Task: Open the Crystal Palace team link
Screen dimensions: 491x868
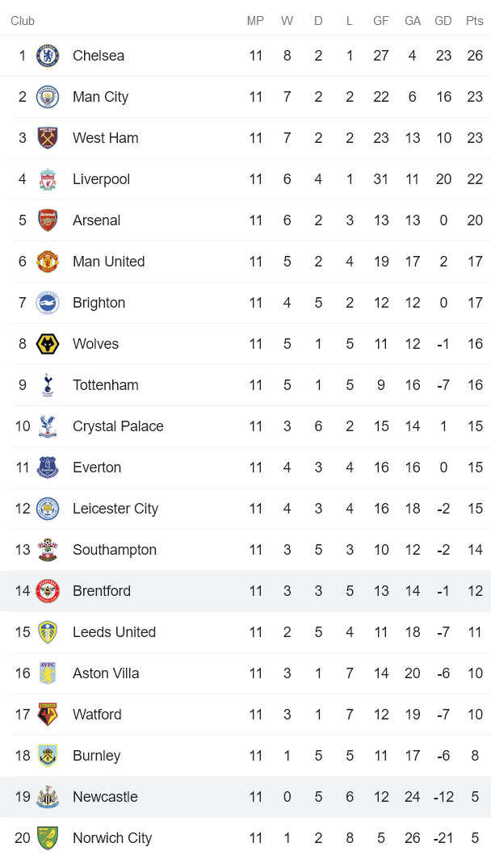Action: click(118, 426)
